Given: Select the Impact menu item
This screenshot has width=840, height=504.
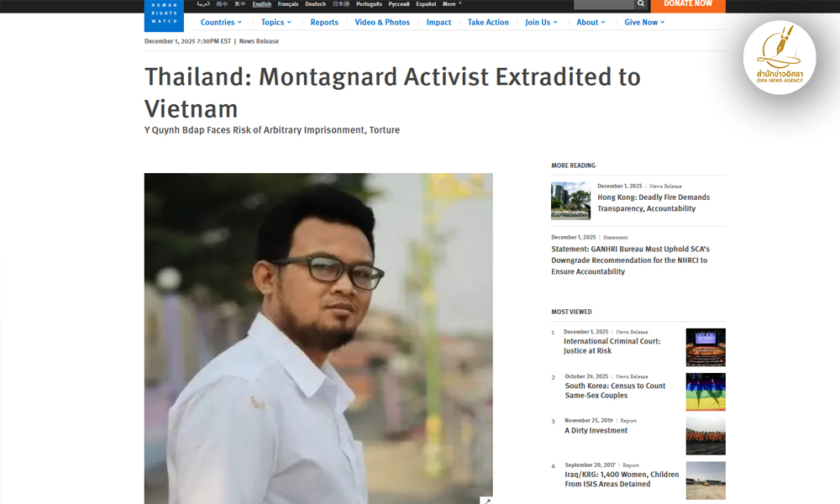Looking at the screenshot, I should pyautogui.click(x=438, y=22).
